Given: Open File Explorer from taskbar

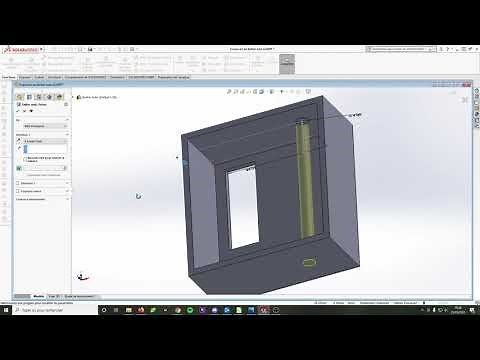Looking at the screenshot, I should tap(128, 310).
